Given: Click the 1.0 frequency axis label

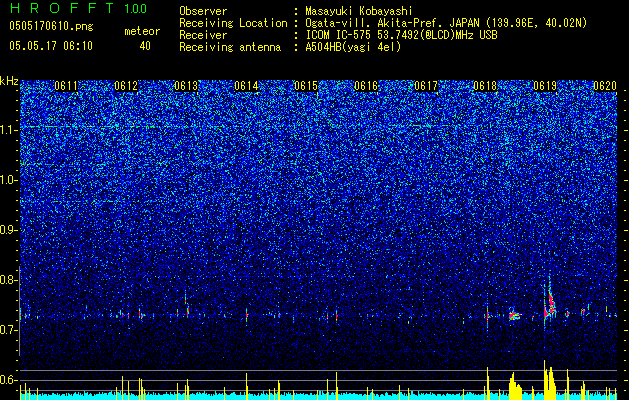Looking at the screenshot, I should 9,180.
